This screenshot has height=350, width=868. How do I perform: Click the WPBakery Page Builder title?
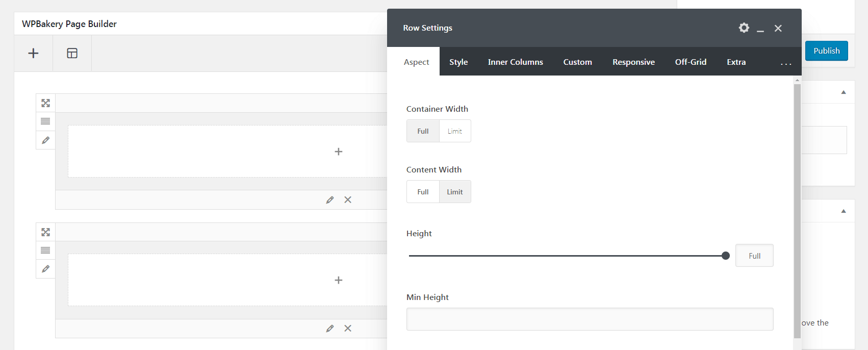click(x=69, y=24)
